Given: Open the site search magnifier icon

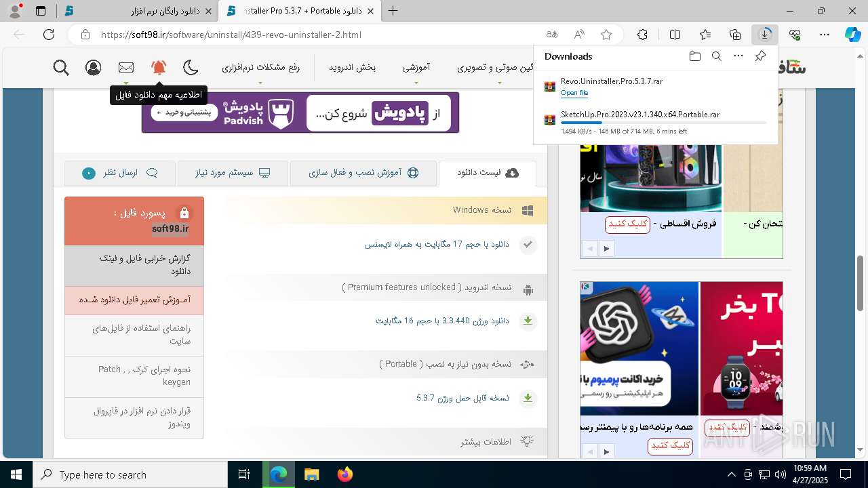Looking at the screenshot, I should [x=61, y=67].
